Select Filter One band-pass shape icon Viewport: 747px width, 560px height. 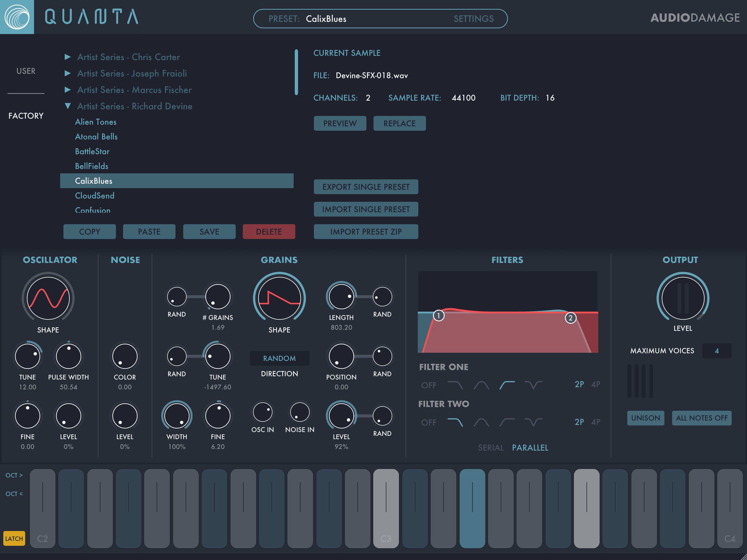481,385
